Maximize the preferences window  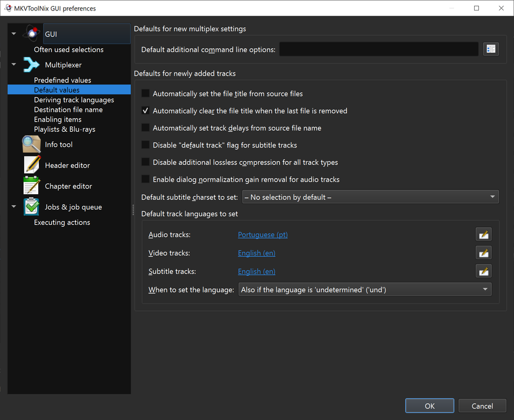(x=476, y=8)
